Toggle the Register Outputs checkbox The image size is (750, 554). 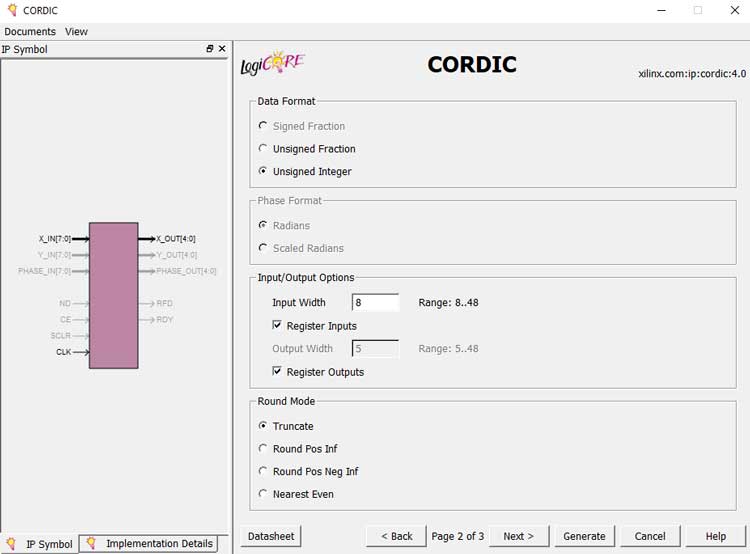277,372
